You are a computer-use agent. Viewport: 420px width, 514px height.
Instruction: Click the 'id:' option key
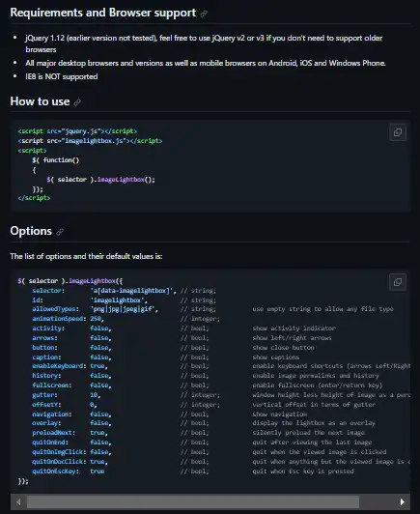click(38, 300)
